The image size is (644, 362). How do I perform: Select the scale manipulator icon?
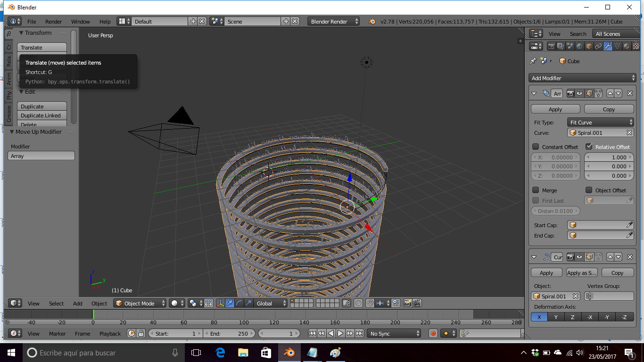pyautogui.click(x=248, y=303)
